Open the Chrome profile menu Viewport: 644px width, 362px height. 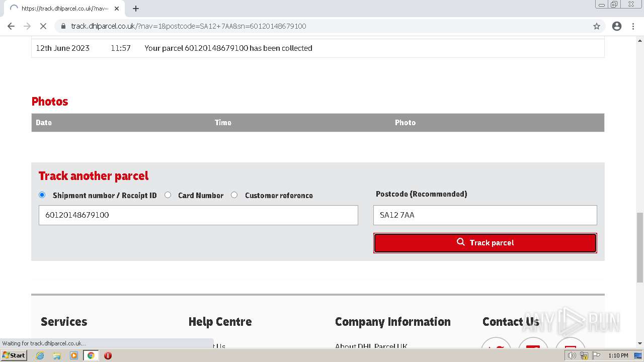[617, 26]
